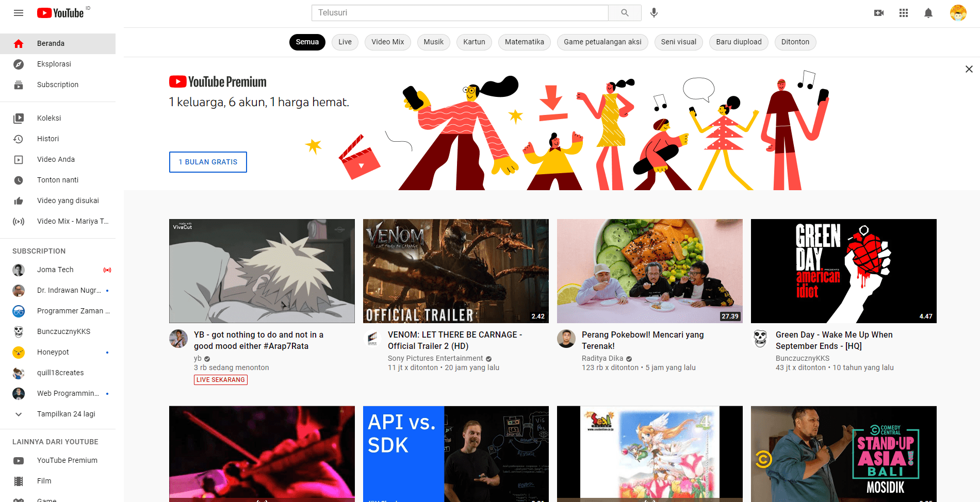Image resolution: width=980 pixels, height=502 pixels.
Task: Click the Telusuri search field
Action: (460, 13)
